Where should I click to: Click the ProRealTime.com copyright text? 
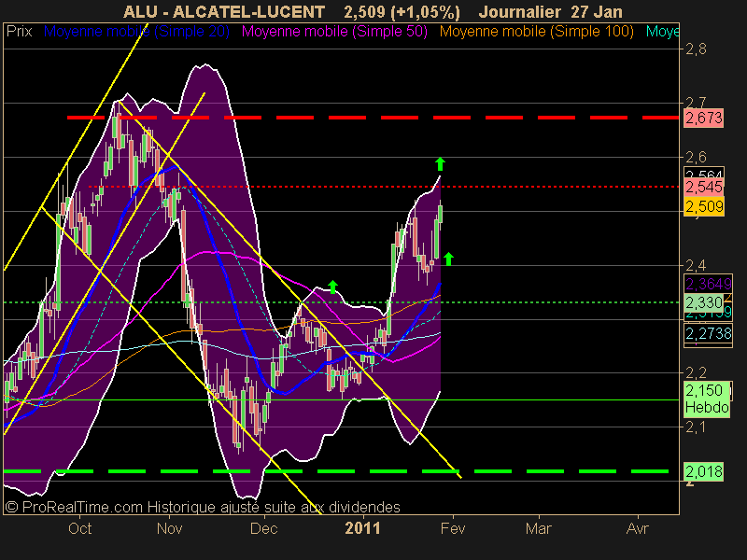(x=203, y=507)
